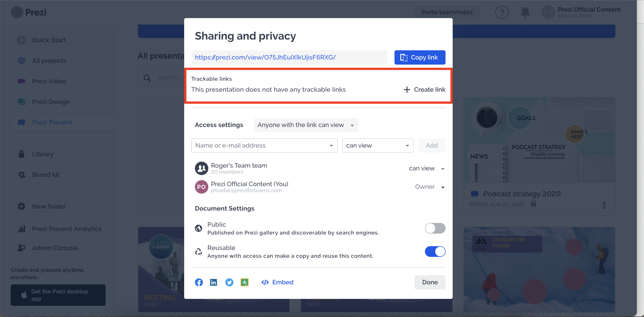644x317 pixels.
Task: Open Library in sidebar
Action: pyautogui.click(x=43, y=154)
